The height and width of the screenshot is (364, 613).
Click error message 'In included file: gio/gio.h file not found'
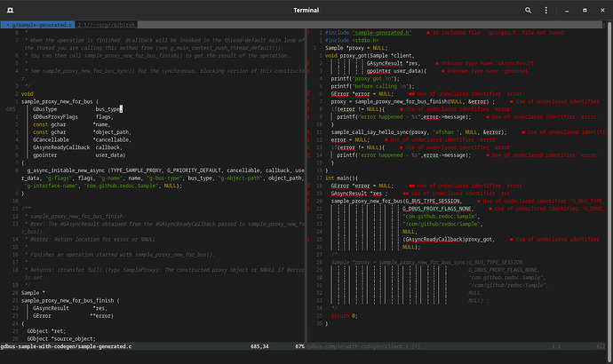498,33
